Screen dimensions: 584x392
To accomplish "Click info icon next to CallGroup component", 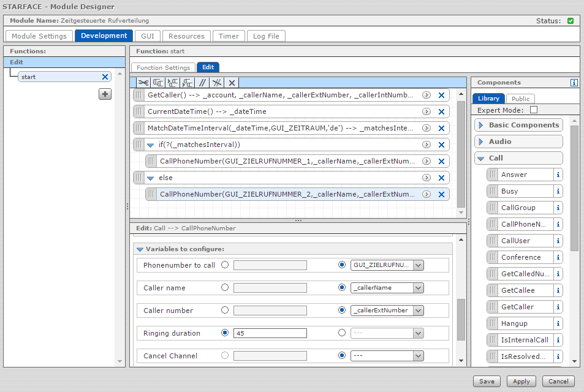I will [558, 208].
